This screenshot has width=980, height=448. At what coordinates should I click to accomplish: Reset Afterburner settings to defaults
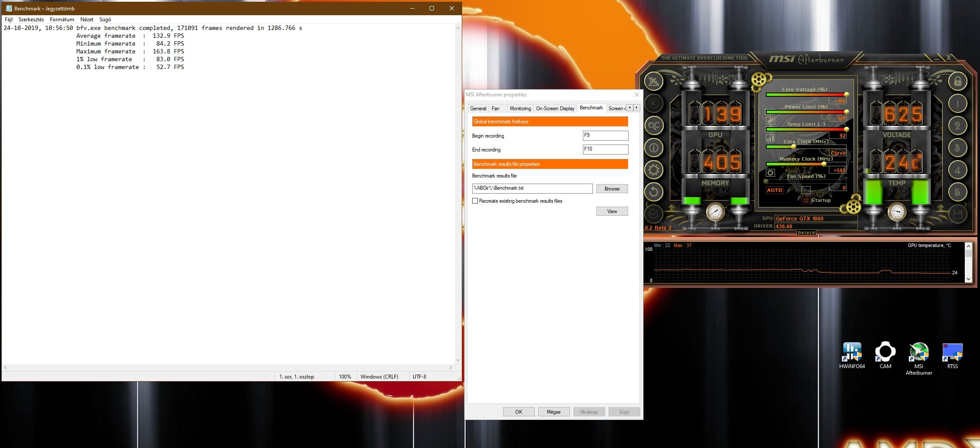[x=654, y=192]
